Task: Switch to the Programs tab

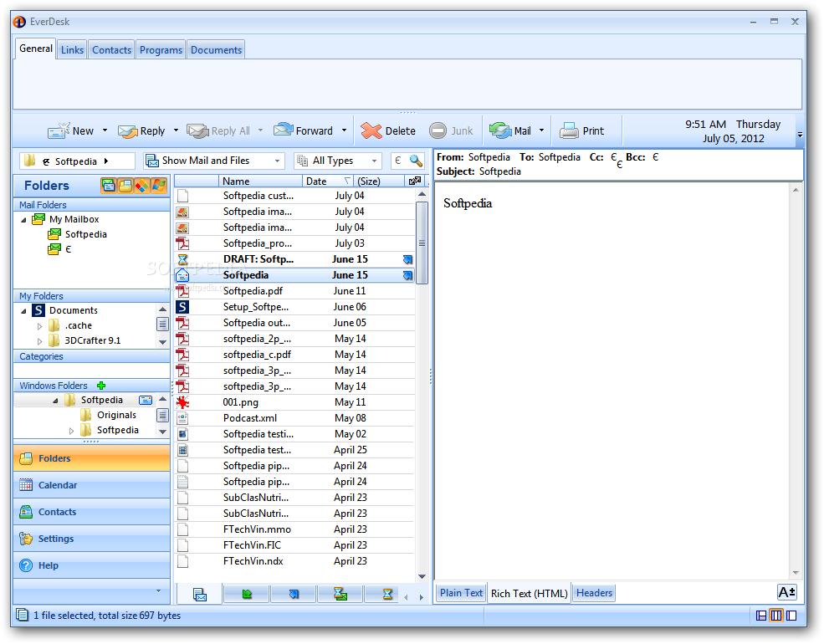Action: point(161,50)
